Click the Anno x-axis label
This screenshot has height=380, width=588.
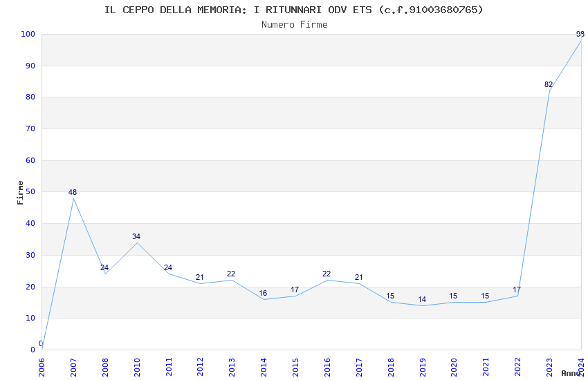pyautogui.click(x=571, y=373)
